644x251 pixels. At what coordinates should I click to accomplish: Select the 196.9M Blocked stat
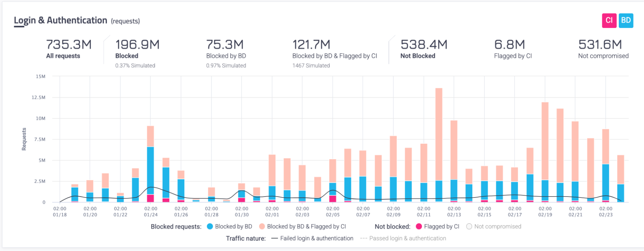coord(138,53)
